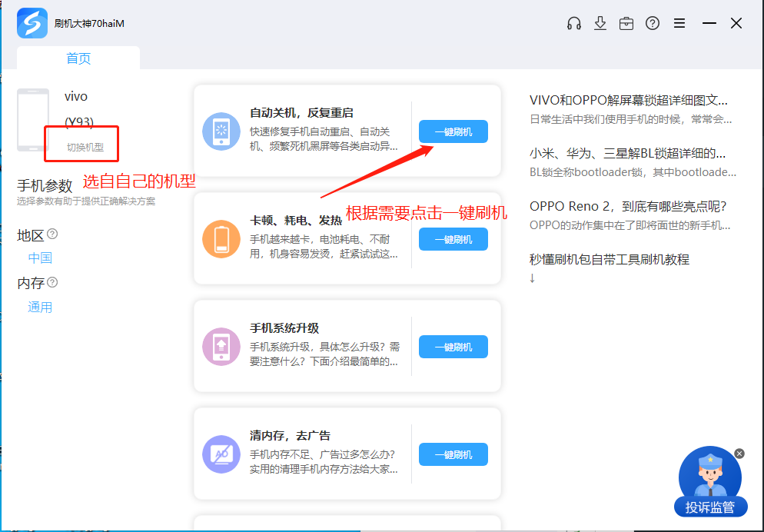The height and width of the screenshot is (532, 764).
Task: Select the 中国 region link
Action: (39, 258)
